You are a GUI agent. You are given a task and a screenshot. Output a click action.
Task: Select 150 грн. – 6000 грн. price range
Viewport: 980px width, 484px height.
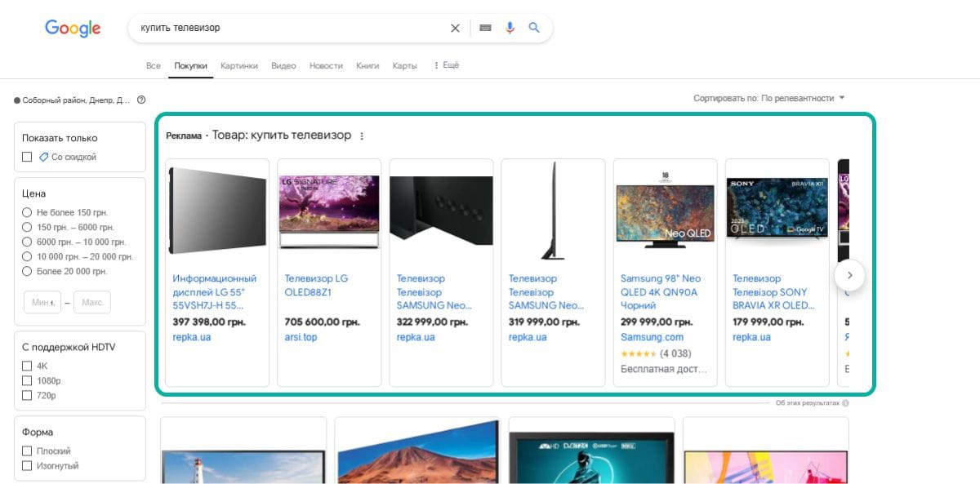(27, 227)
